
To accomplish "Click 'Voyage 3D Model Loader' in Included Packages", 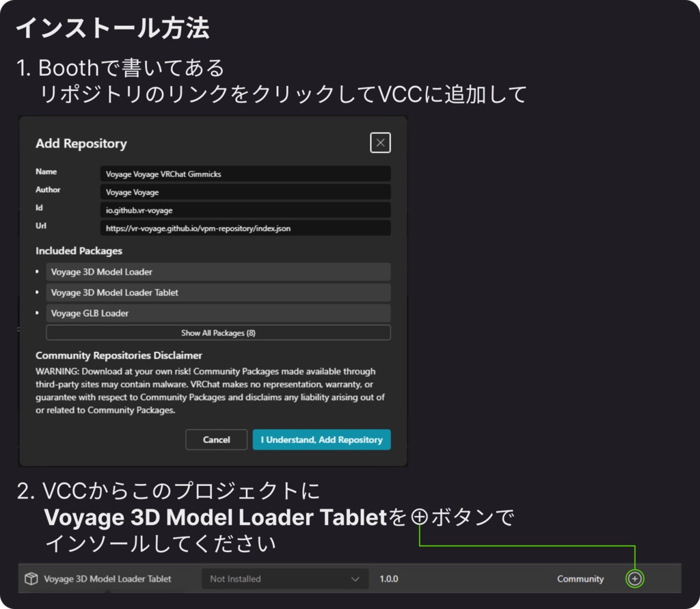I will click(218, 272).
